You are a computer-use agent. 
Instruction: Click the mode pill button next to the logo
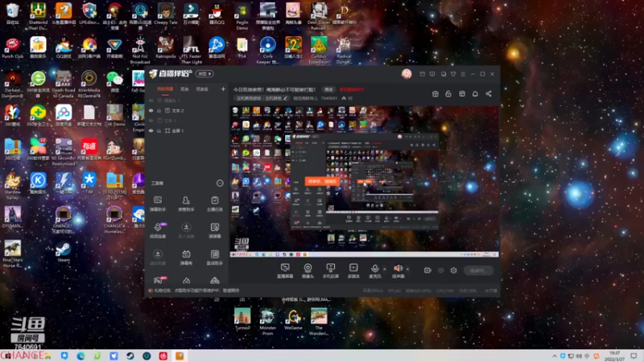(204, 74)
